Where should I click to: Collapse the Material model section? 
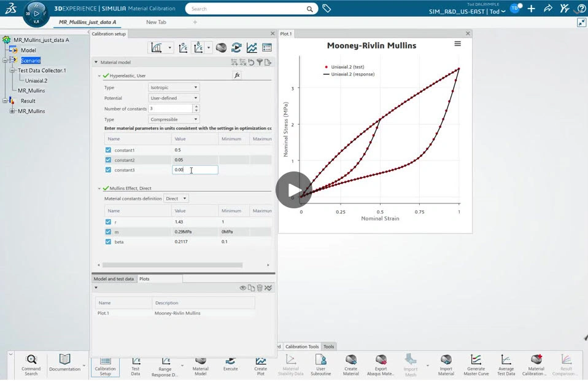[96, 62]
